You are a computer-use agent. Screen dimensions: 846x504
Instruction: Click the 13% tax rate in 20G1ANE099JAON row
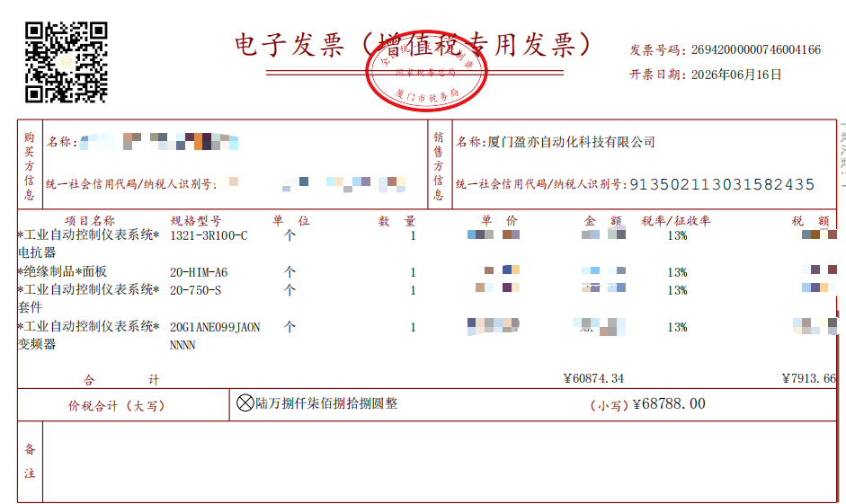[x=677, y=327]
